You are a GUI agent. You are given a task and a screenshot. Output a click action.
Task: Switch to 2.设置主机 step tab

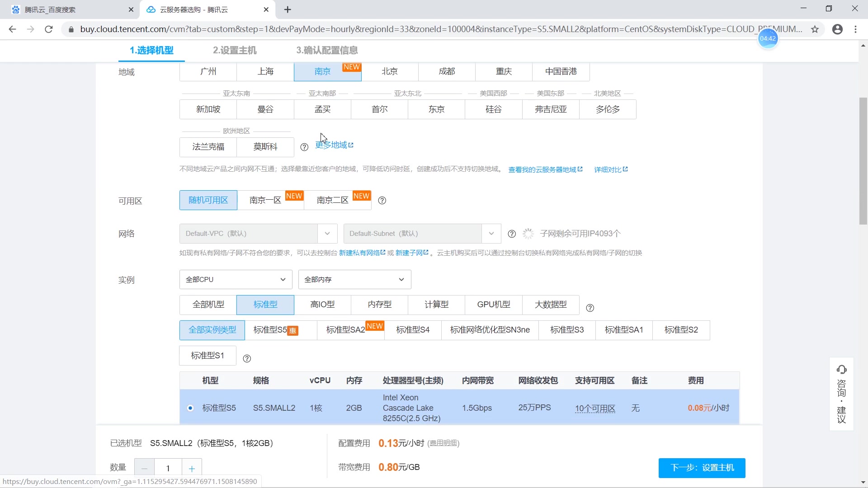click(x=235, y=50)
